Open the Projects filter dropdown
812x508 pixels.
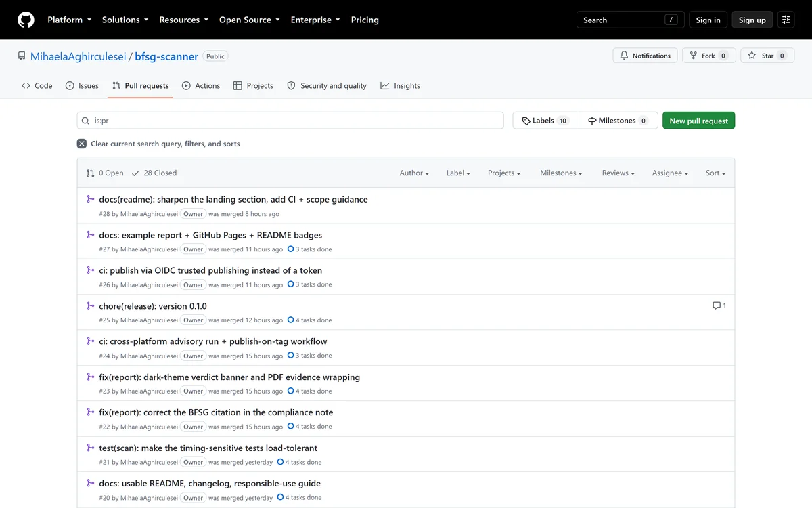pyautogui.click(x=504, y=173)
